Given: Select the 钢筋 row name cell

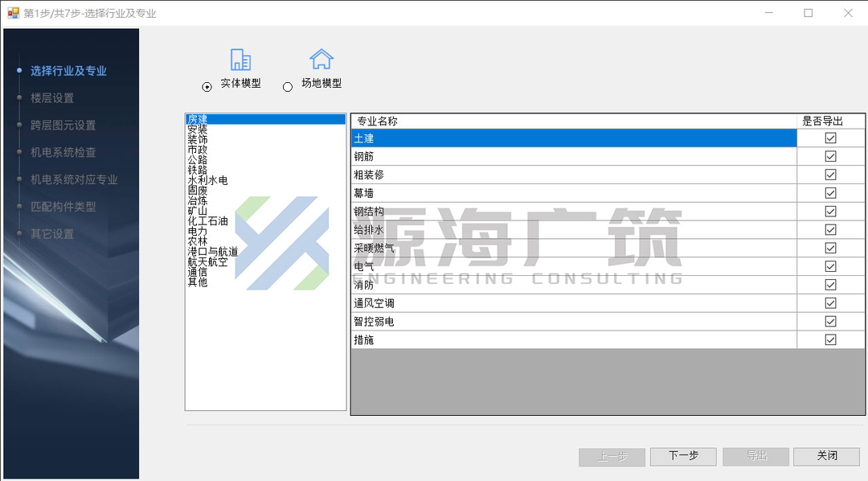Looking at the screenshot, I should tap(574, 156).
